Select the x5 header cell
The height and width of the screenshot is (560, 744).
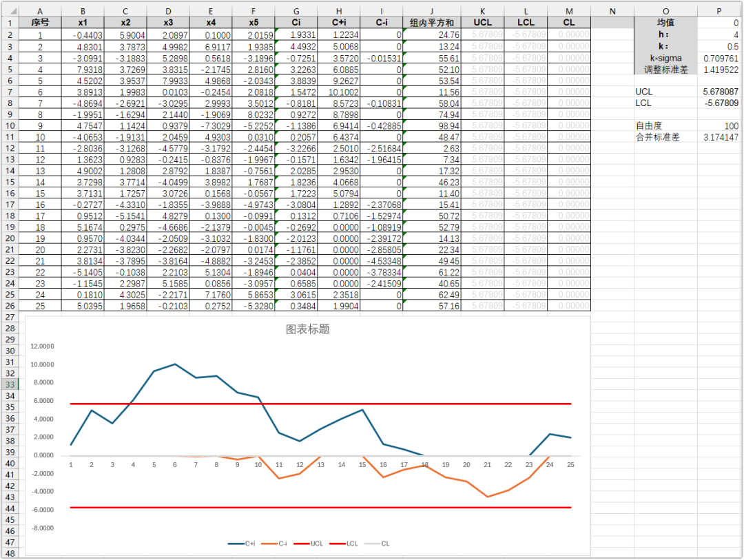[x=254, y=22]
